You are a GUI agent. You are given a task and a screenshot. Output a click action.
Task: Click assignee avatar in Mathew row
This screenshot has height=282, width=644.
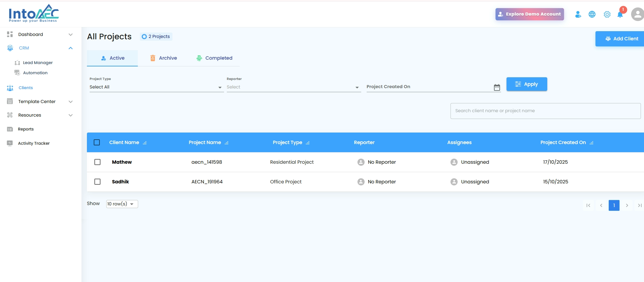(x=454, y=162)
